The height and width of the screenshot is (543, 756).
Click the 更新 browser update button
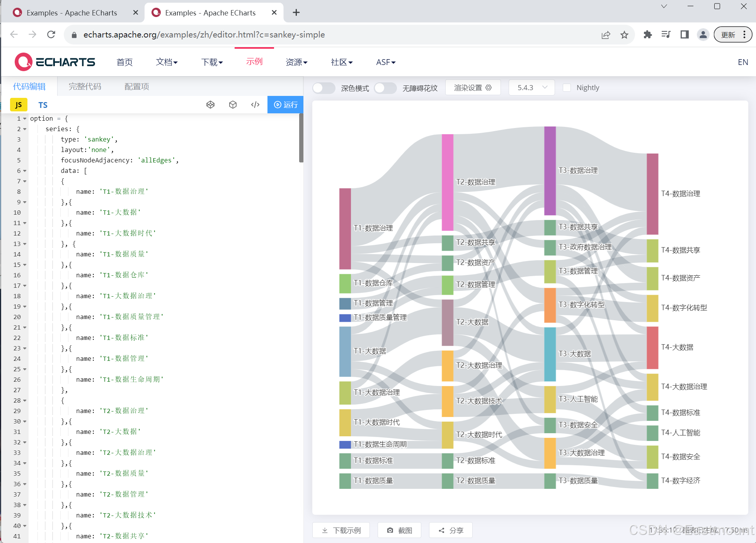732,35
